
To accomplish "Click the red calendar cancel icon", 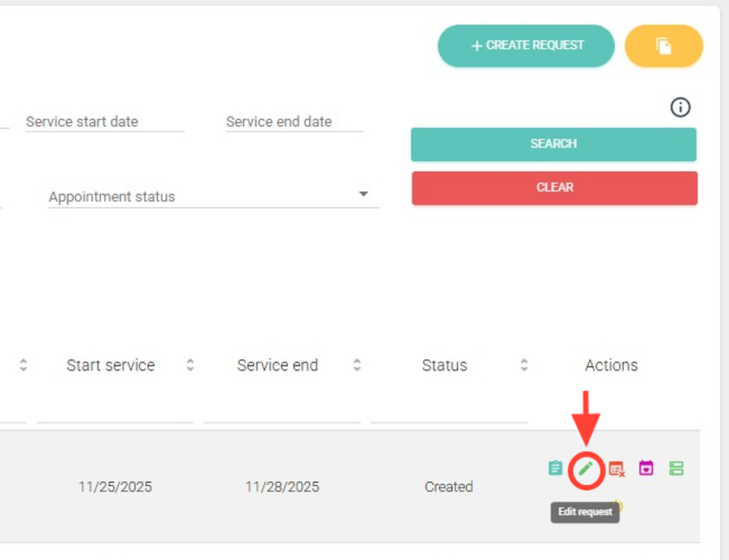I will [x=617, y=469].
